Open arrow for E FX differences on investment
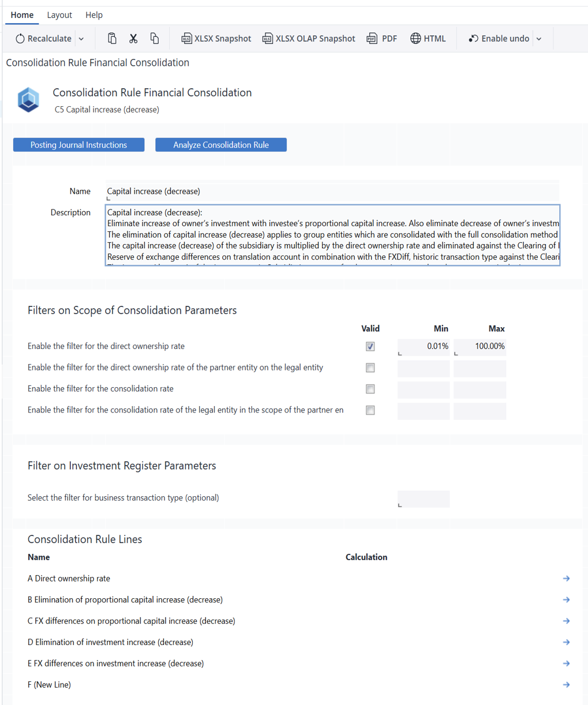The width and height of the screenshot is (588, 705). (566, 663)
